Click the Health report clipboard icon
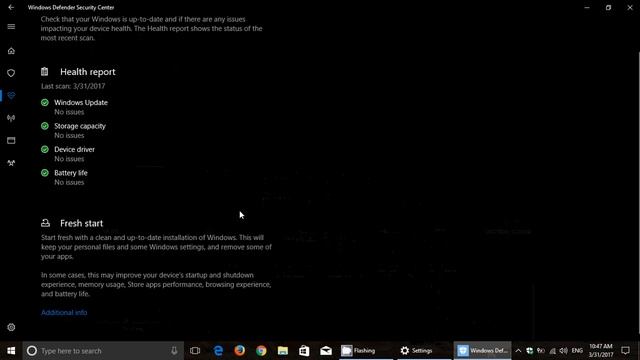The image size is (640, 360). point(44,72)
